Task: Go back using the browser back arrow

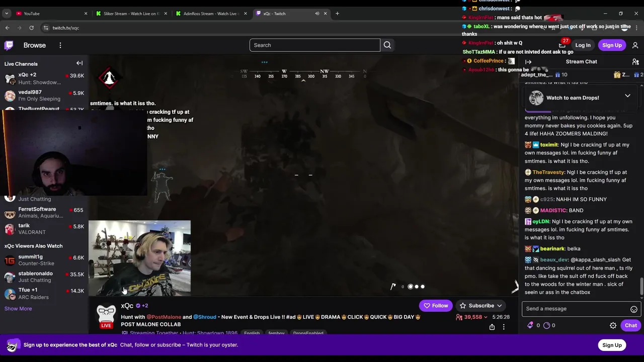Action: [x=8, y=28]
